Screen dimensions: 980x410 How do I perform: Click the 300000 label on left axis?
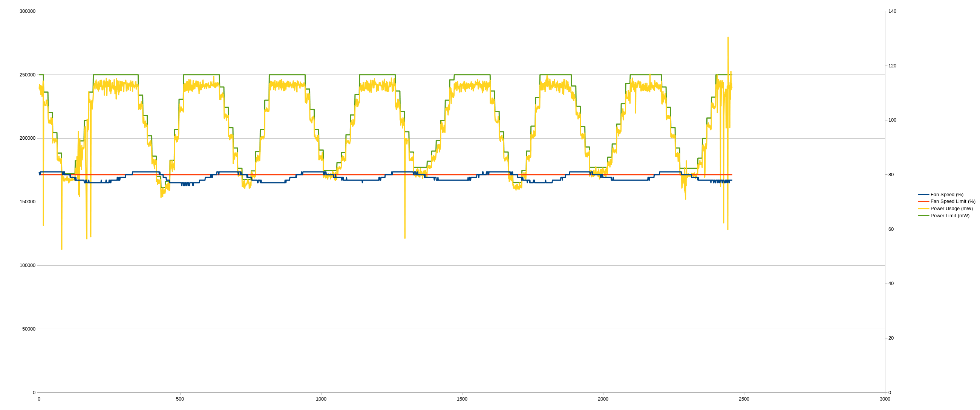(x=28, y=11)
